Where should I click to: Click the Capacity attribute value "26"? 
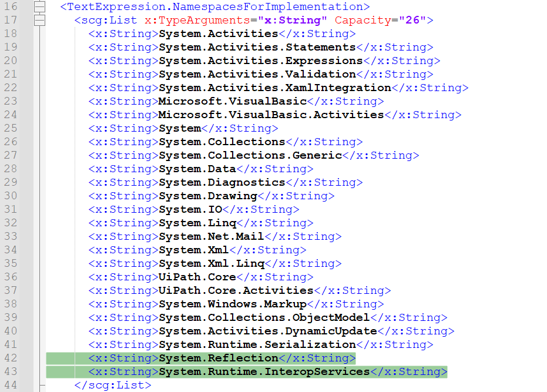click(412, 20)
